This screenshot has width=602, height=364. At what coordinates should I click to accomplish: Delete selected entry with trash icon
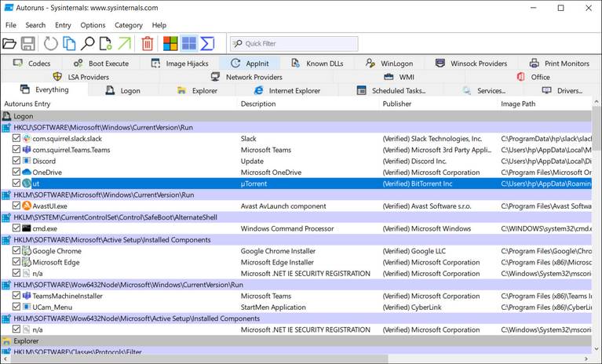coord(148,44)
